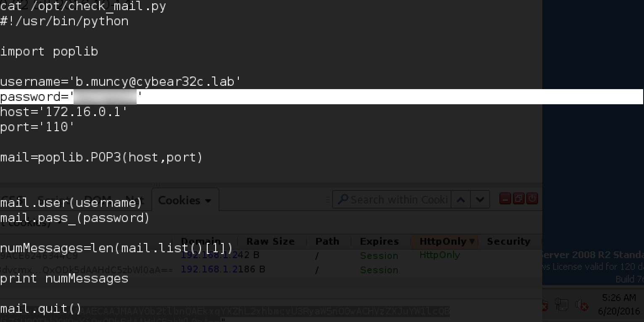Sort cookies by Raw Size column
644x322 pixels.
point(270,241)
